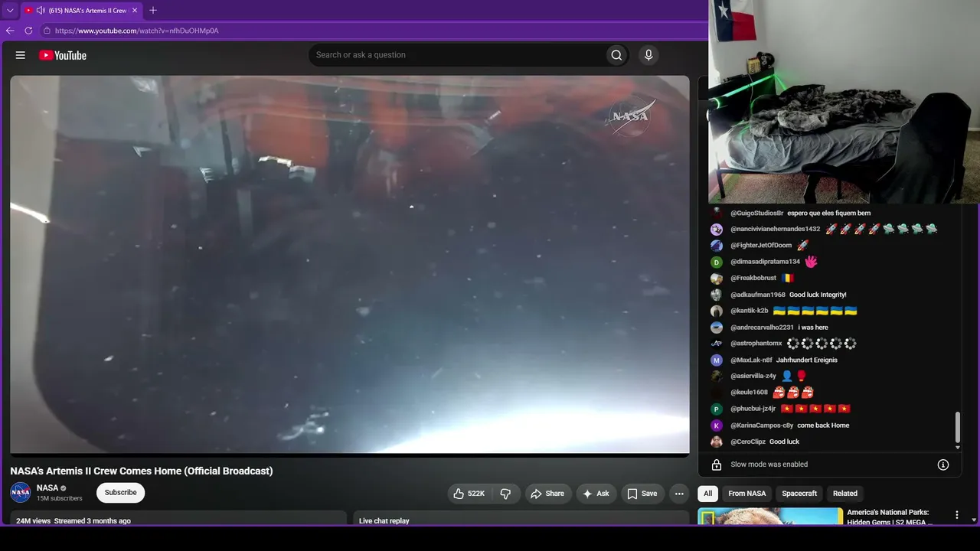This screenshot has width=980, height=551.
Task: Open @keule1608 chat avatar
Action: (717, 393)
